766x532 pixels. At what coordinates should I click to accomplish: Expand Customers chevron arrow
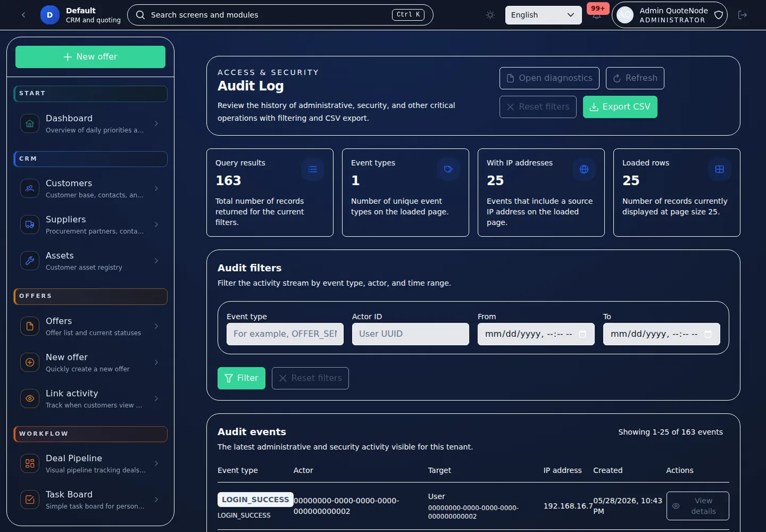click(x=156, y=188)
